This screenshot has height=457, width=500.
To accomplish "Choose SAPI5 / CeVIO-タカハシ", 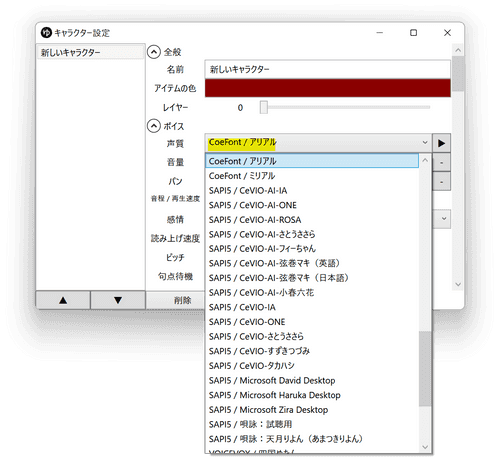I will (x=312, y=366).
